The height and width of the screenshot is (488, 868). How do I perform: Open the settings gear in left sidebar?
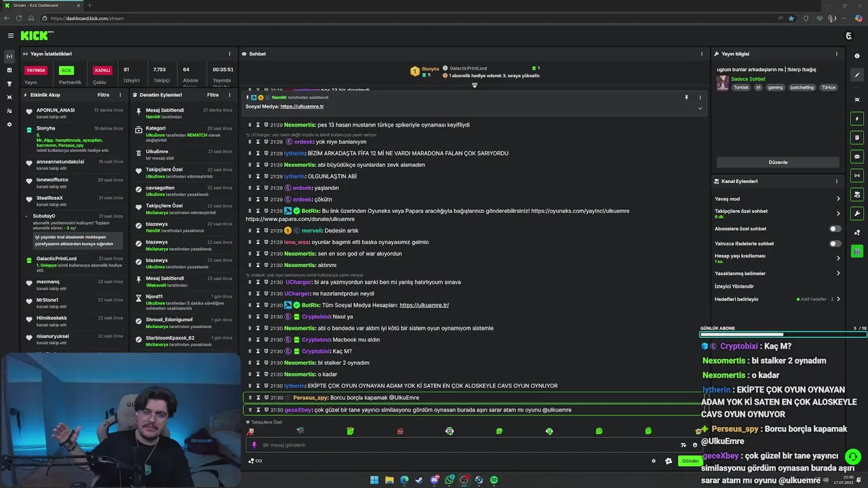(x=9, y=124)
